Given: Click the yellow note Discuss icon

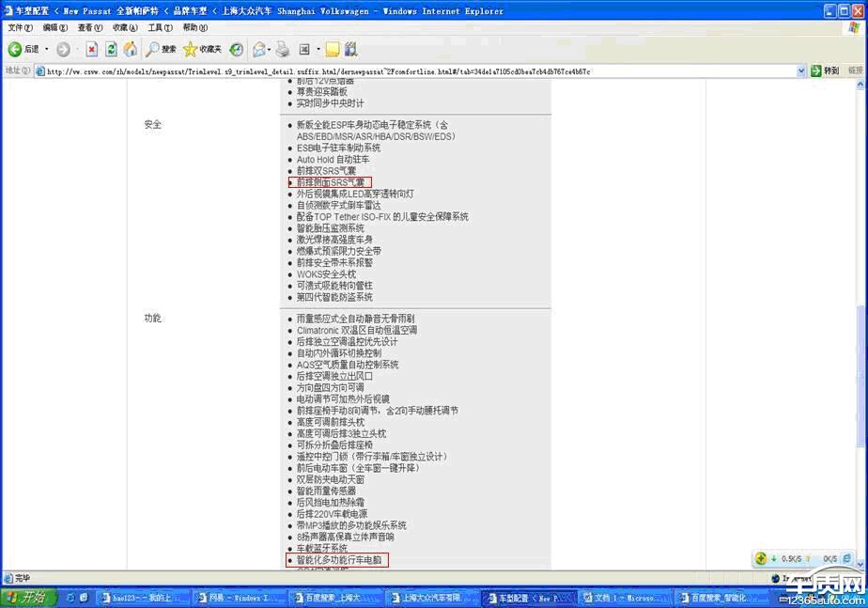Looking at the screenshot, I should 333,49.
